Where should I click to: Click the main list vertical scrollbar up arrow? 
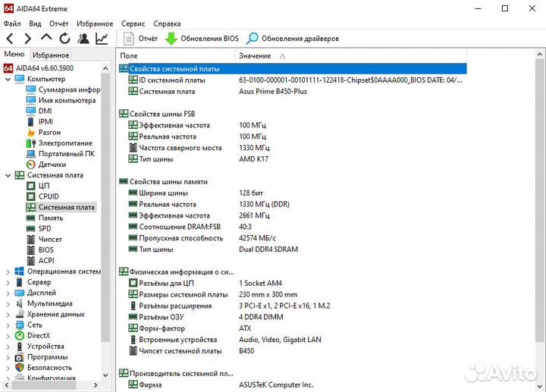click(x=539, y=55)
